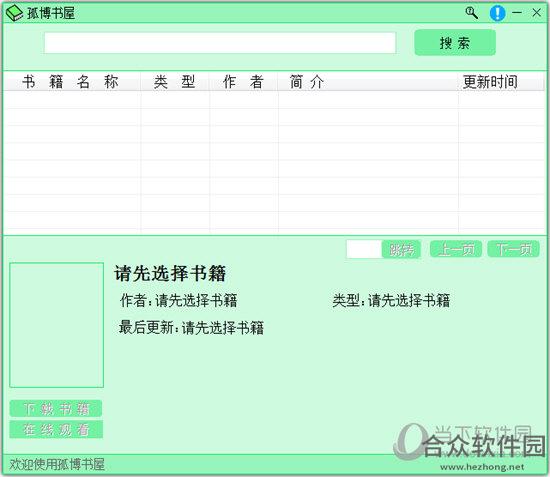Click the 下载书籍 download button

pyautogui.click(x=56, y=409)
